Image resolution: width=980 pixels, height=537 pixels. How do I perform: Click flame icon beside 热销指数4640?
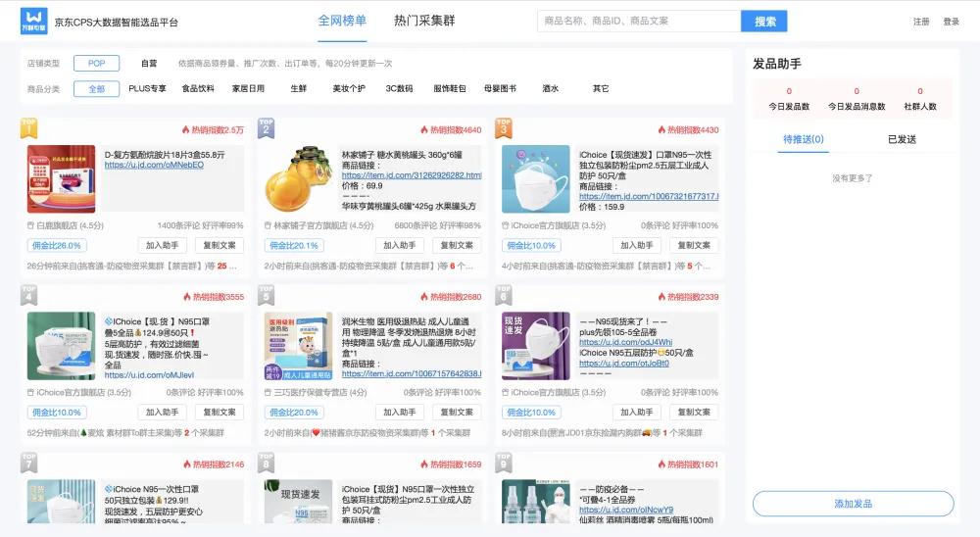424,130
